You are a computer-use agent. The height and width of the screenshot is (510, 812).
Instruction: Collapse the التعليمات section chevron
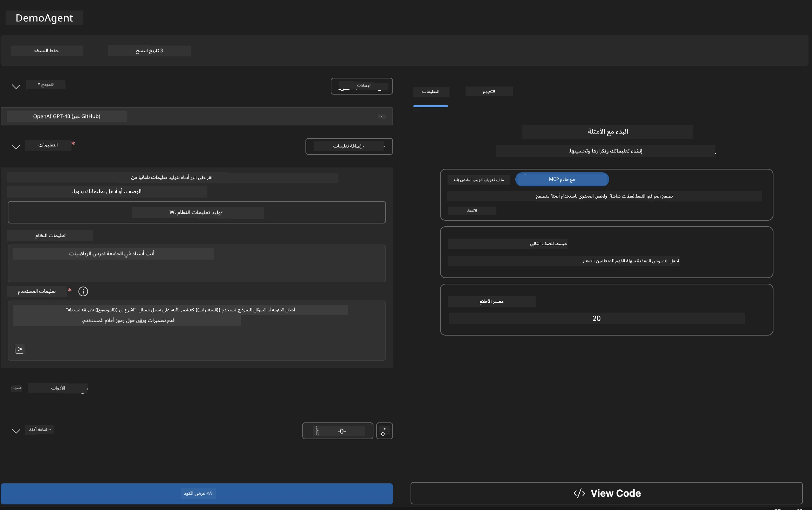[x=16, y=146]
